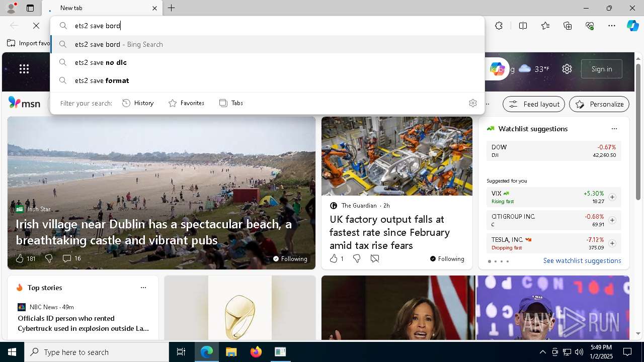Add Citigroup Inc. to the watchlist
644x362 pixels.
[612, 220]
